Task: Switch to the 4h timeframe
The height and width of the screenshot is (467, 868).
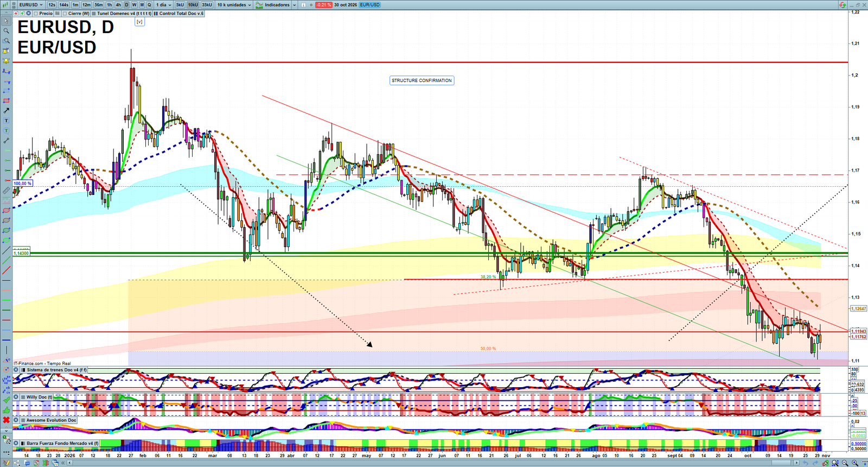Action: [x=118, y=5]
